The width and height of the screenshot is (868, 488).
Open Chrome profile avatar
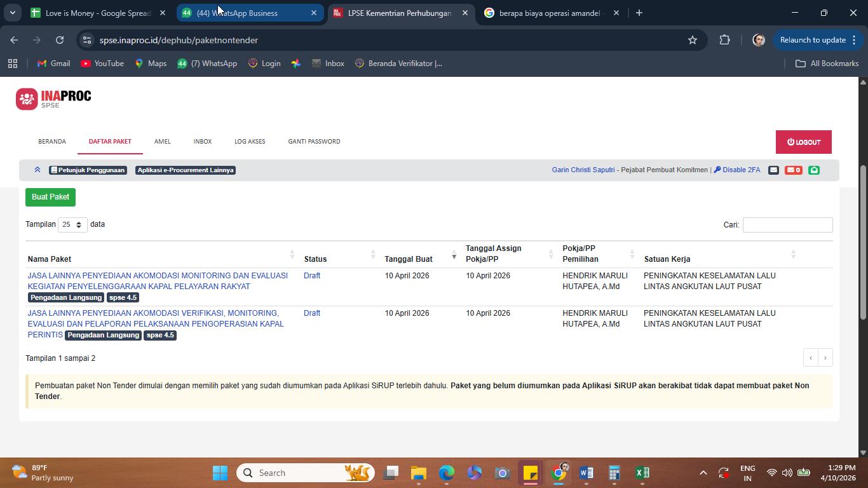pyautogui.click(x=758, y=40)
